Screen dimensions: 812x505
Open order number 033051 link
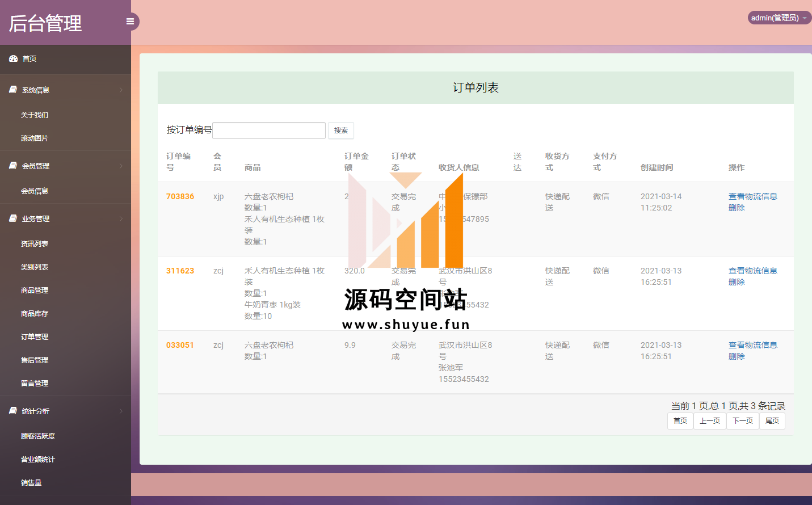tap(180, 345)
